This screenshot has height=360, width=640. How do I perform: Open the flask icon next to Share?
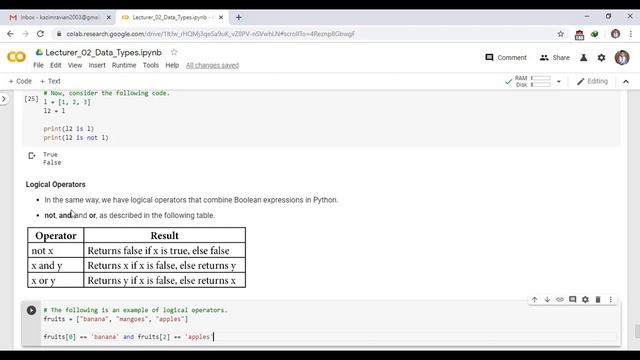(584, 58)
